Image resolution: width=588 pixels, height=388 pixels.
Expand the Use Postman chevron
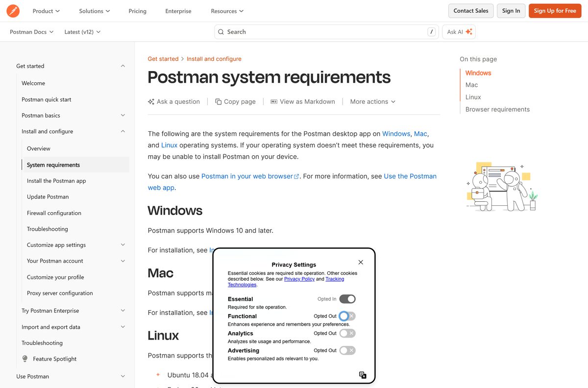122,376
